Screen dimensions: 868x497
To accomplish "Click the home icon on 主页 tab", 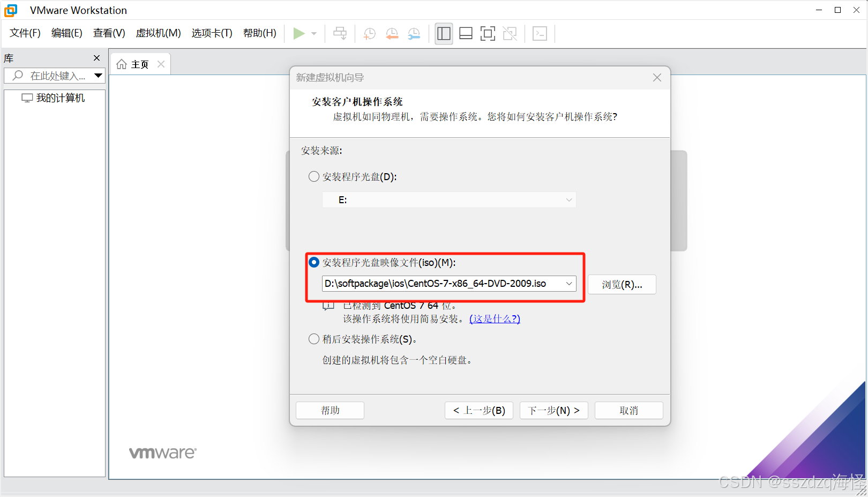I will click(122, 64).
